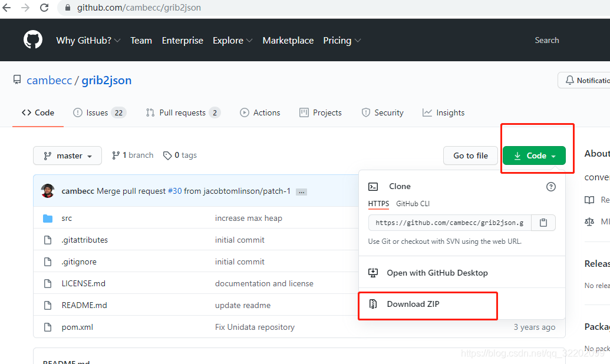Click the 0 tags link
Viewport: 610px width, 364px height.
tap(180, 155)
